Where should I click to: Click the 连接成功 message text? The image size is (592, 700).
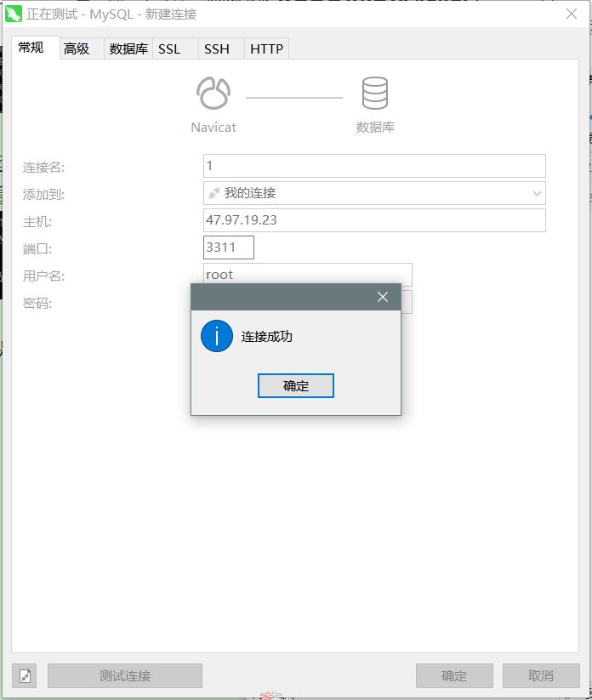[267, 337]
